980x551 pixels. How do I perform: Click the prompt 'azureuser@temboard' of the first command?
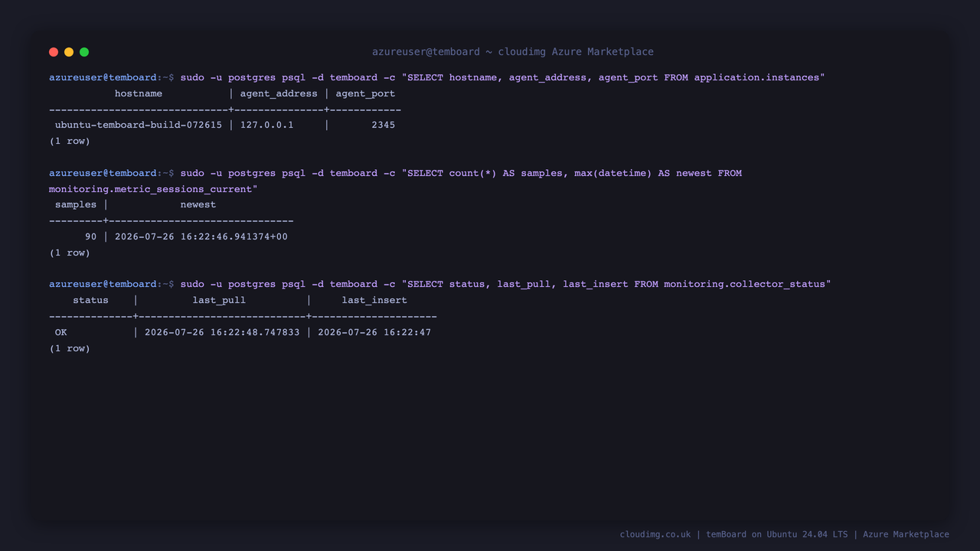[x=103, y=77]
